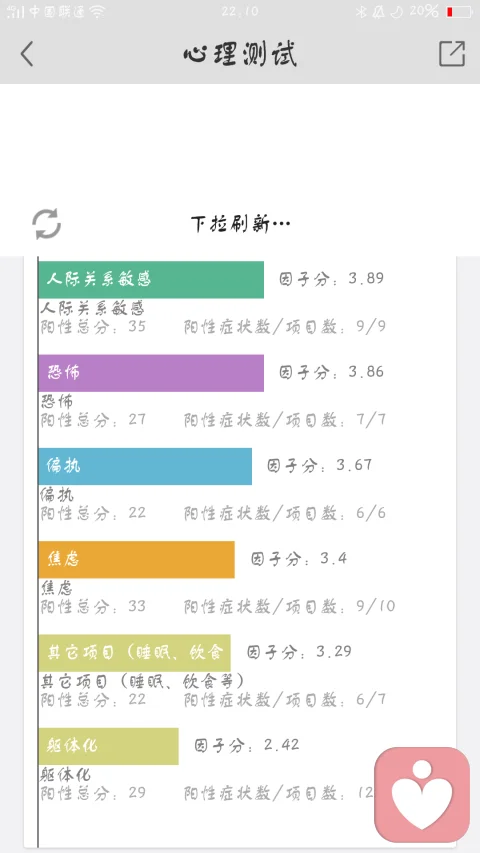The height and width of the screenshot is (853, 480).
Task: Select the orange 焦虑 bar
Action: point(137,559)
